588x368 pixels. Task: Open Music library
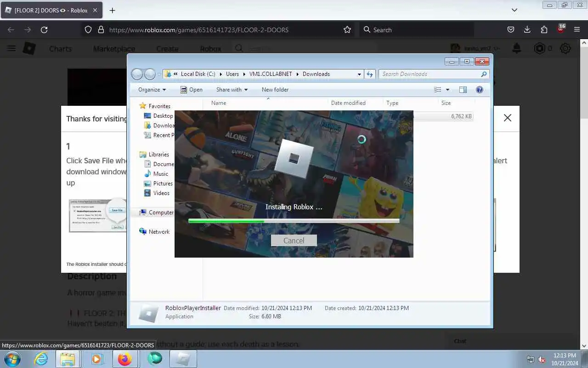pyautogui.click(x=156, y=174)
